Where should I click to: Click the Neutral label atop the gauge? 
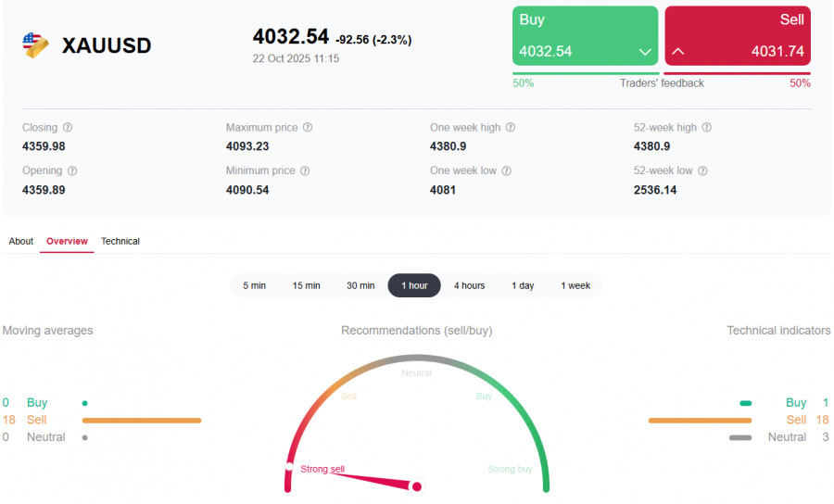(x=416, y=373)
